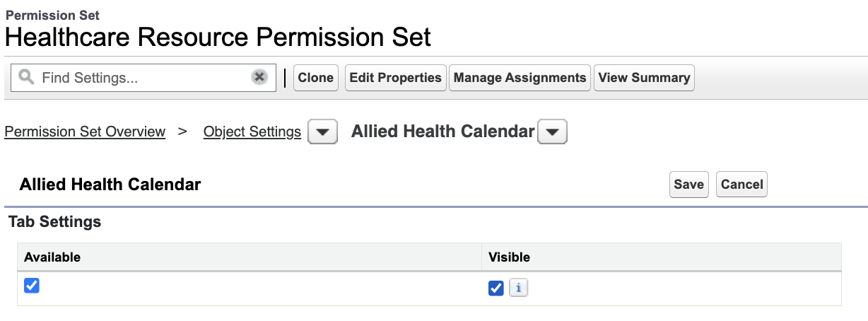Open the Allied Health Calendar object dropdown
Image resolution: width=868 pixels, height=321 pixels.
553,132
